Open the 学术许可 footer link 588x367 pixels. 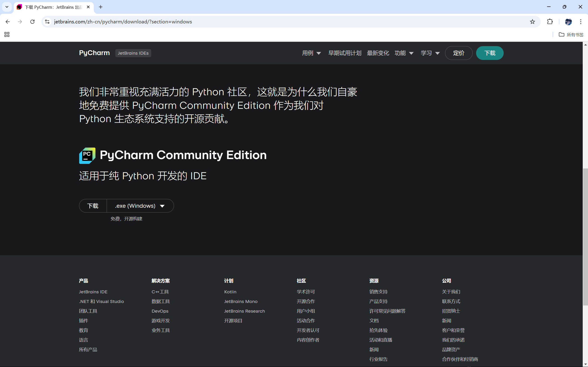tap(306, 292)
